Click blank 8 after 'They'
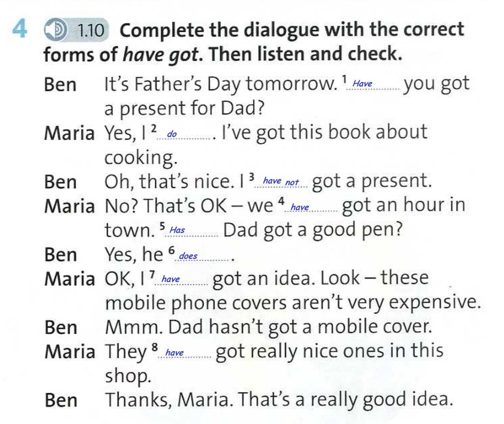Viewport: 504px width, 424px height. tap(185, 353)
